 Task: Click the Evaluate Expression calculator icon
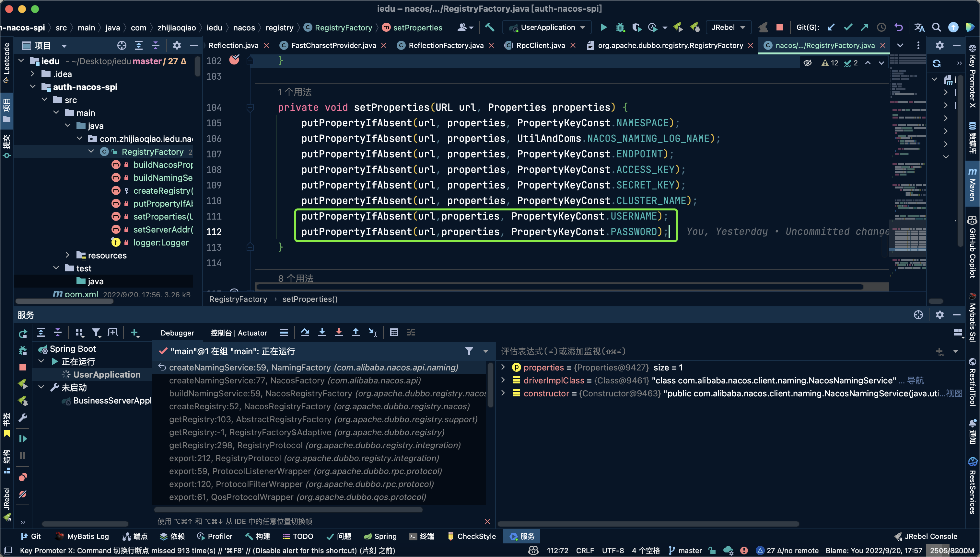[394, 333]
